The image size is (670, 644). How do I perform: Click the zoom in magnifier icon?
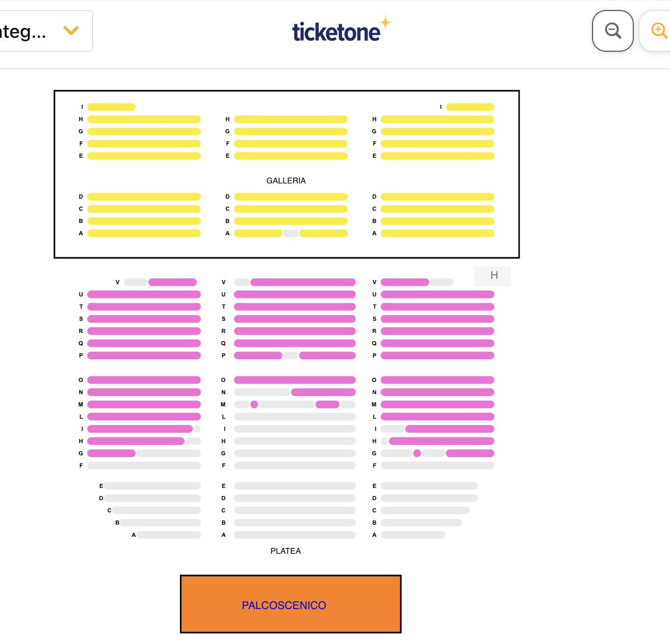[657, 31]
